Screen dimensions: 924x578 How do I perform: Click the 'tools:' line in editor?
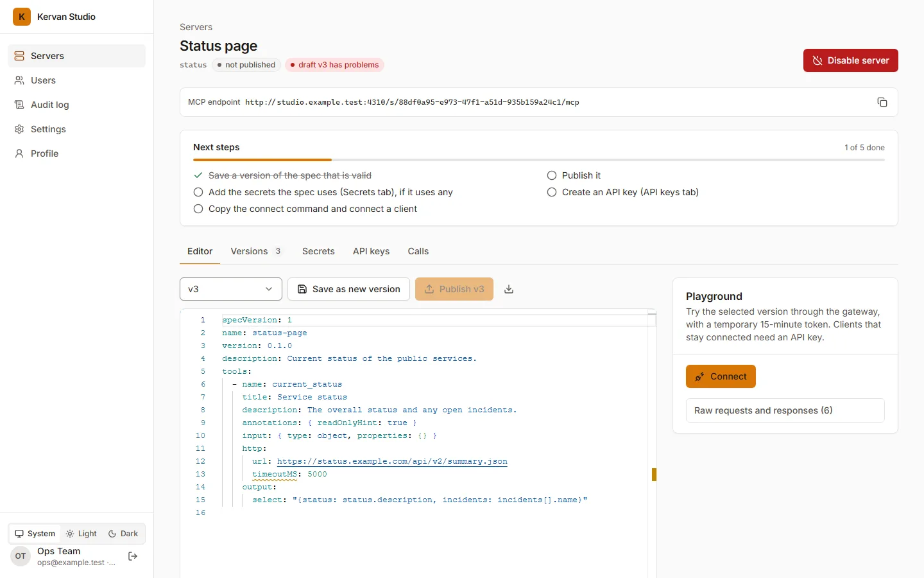237,371
